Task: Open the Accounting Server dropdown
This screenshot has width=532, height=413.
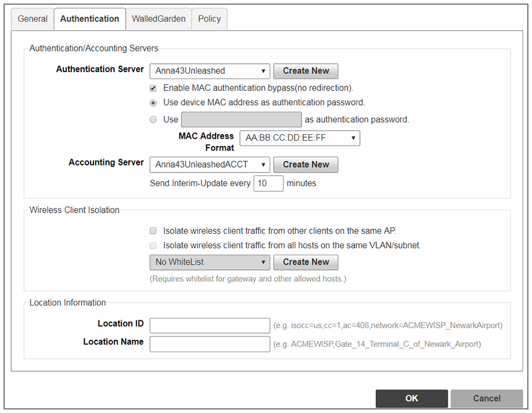Action: point(210,164)
